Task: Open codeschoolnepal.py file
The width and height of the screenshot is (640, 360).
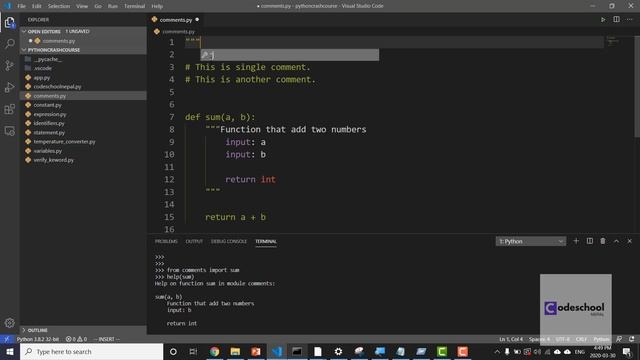Action: point(57,87)
